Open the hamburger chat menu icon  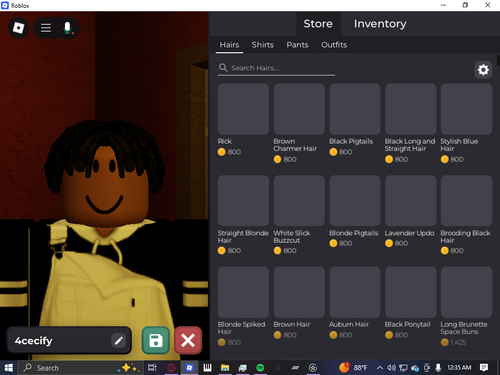(x=46, y=28)
